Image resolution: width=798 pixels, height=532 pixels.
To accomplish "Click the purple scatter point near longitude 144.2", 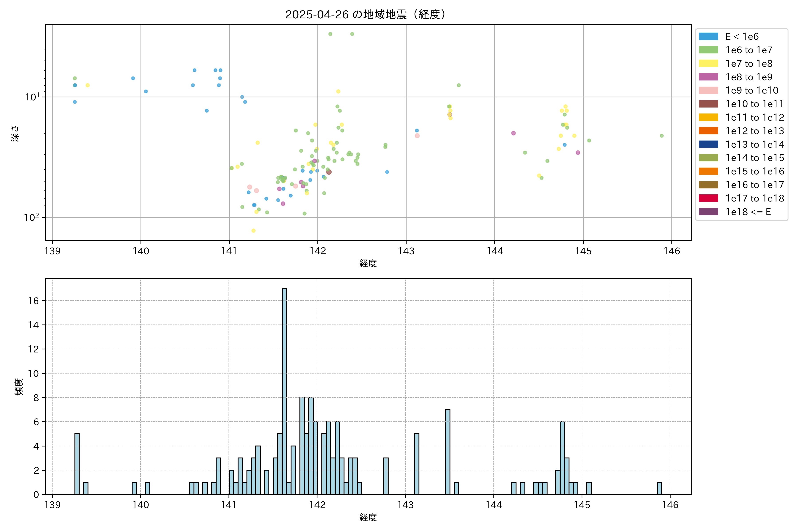I will (x=513, y=133).
